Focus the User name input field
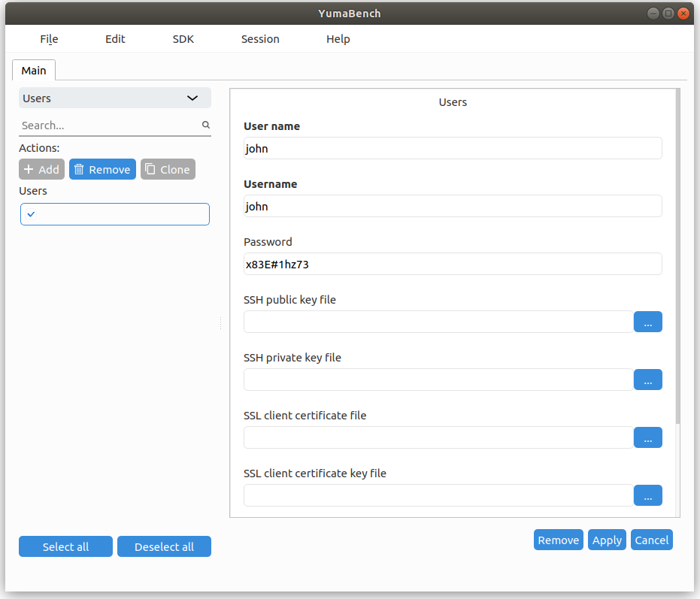700x599 pixels. 453,148
